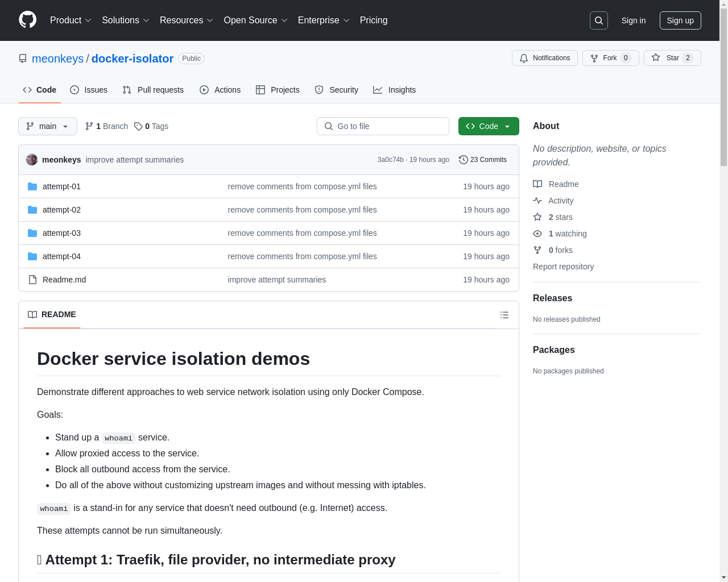Click the Report repository link
The width and height of the screenshot is (728, 582).
(x=563, y=267)
